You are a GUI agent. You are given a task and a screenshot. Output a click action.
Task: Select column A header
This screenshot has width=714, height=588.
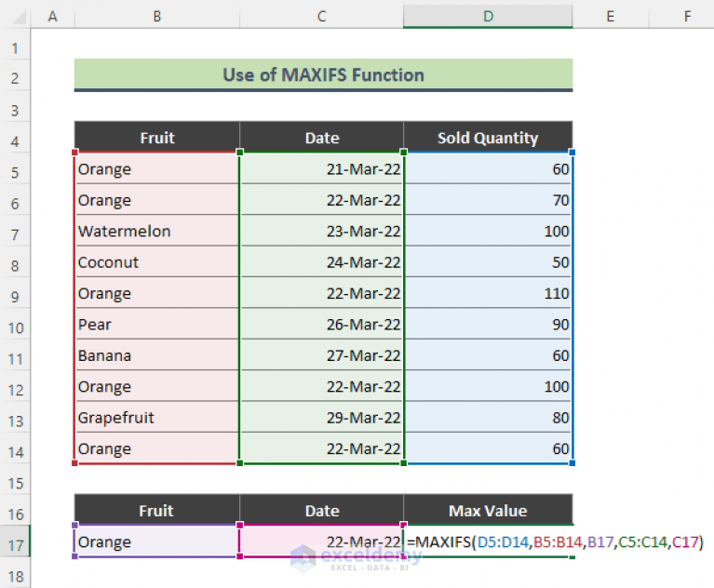(x=53, y=17)
